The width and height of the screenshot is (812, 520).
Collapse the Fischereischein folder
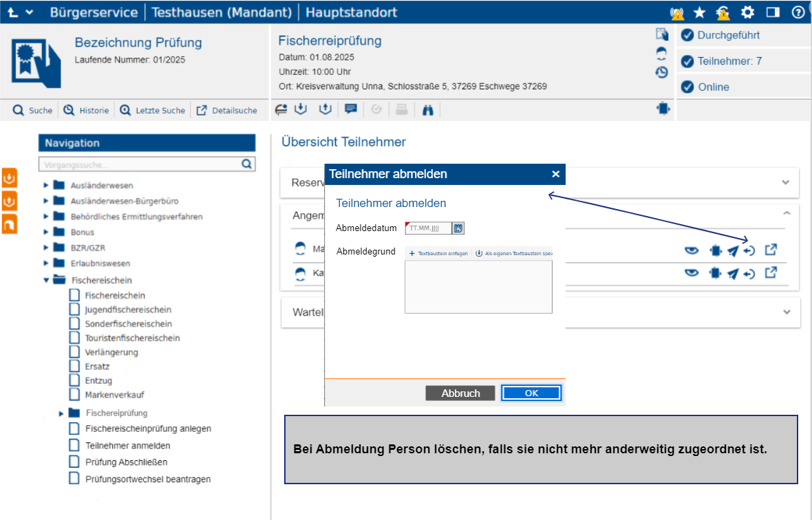[46, 280]
